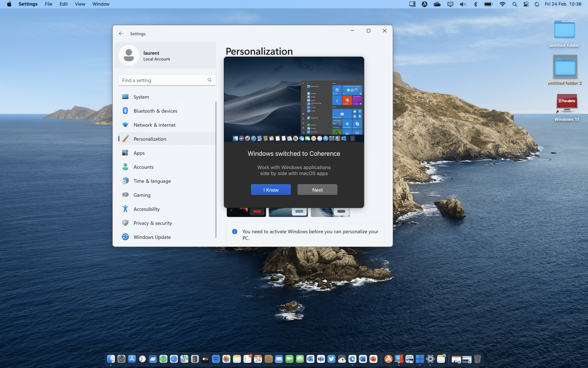
Task: Minimize the Settings window
Action: coord(352,31)
